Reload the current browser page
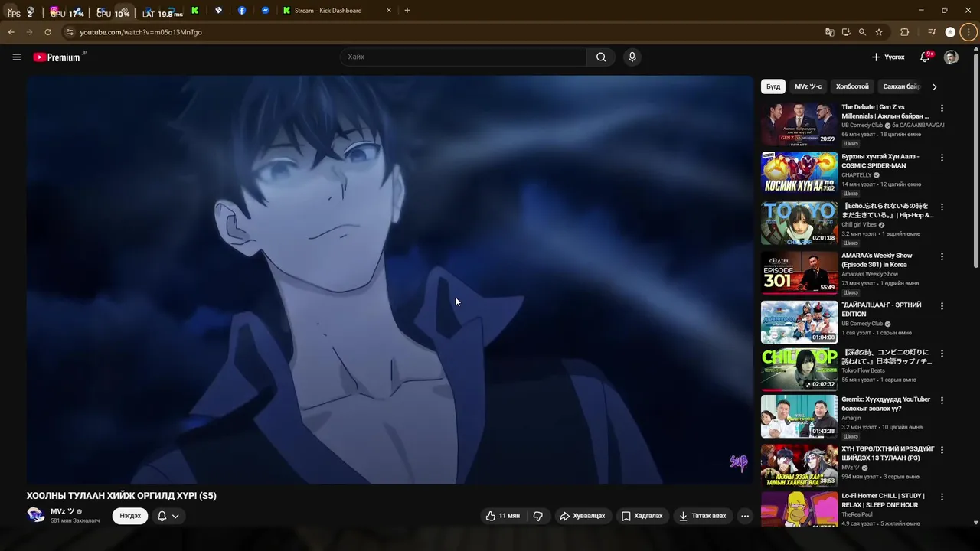The width and height of the screenshot is (980, 551). point(47,32)
